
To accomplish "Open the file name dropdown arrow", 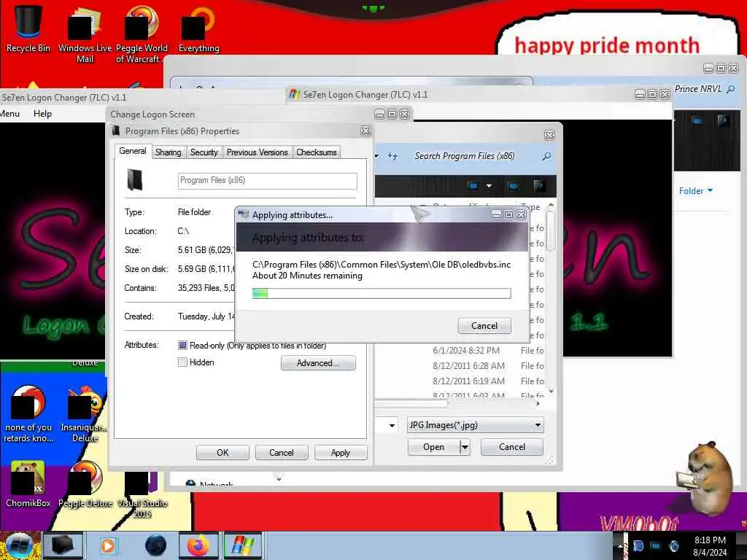I will coord(392,425).
